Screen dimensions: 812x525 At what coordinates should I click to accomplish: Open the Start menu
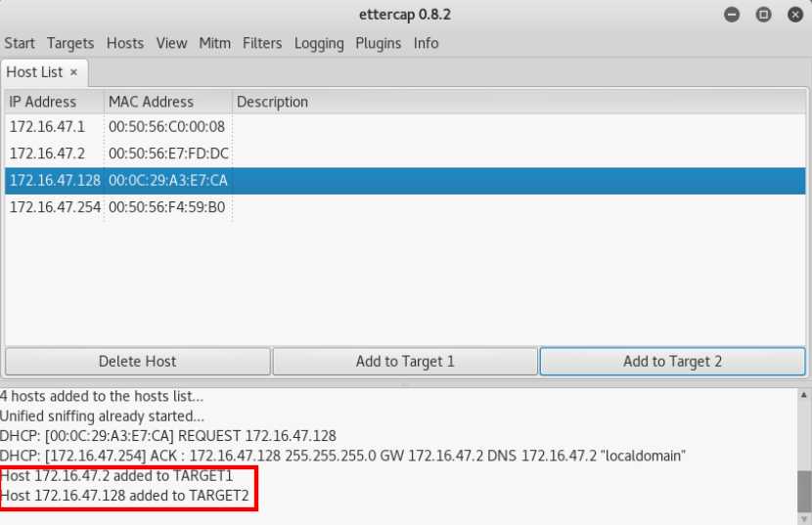(x=20, y=43)
